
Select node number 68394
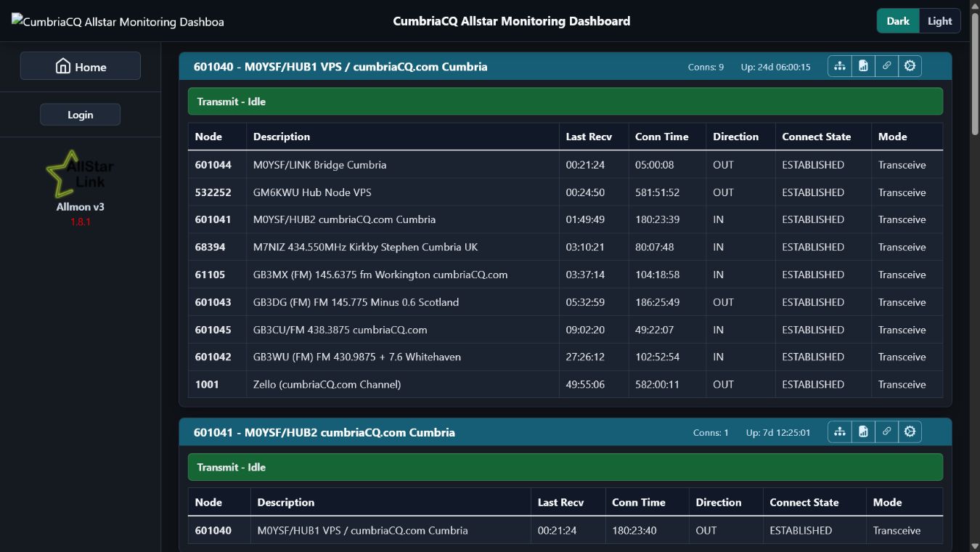210,247
